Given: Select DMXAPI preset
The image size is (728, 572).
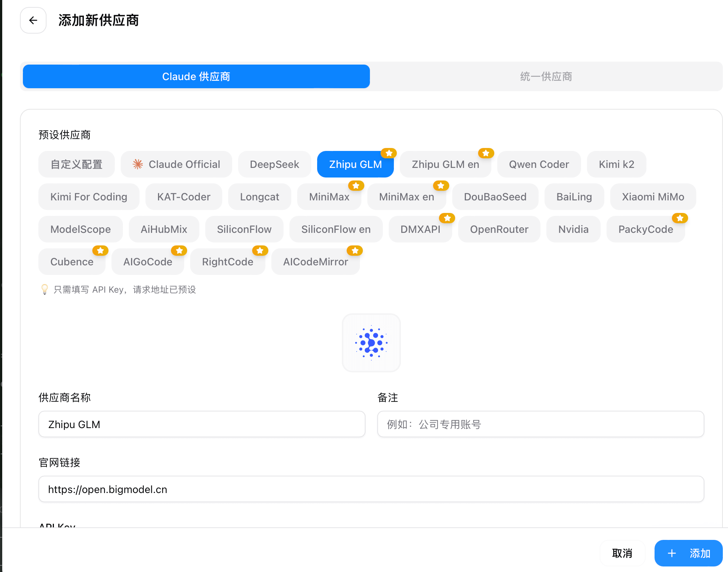Looking at the screenshot, I should click(x=420, y=229).
